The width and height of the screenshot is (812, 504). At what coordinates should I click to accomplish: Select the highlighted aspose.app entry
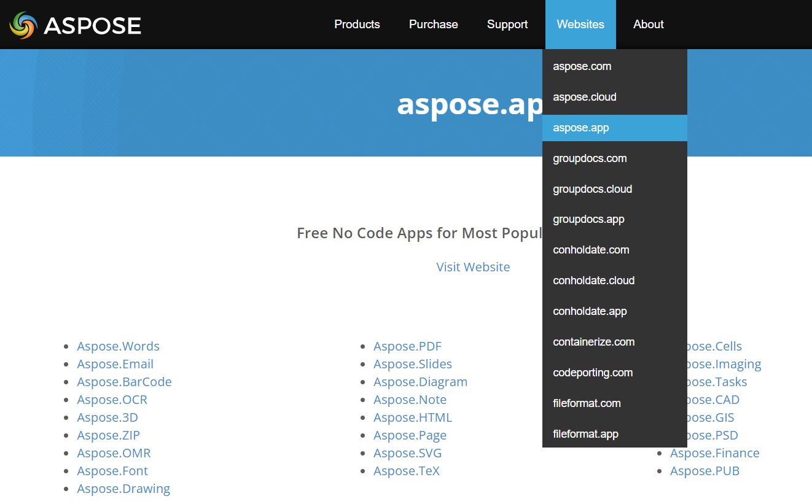pos(580,128)
